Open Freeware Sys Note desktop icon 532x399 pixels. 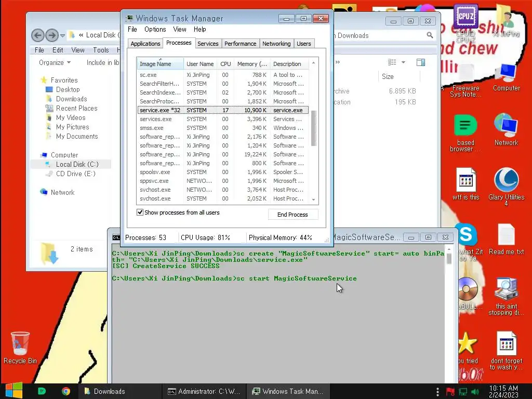pos(465,82)
